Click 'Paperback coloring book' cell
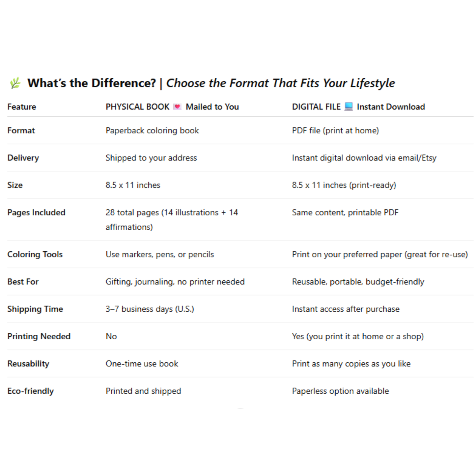This screenshot has width=476, height=476. [x=152, y=130]
